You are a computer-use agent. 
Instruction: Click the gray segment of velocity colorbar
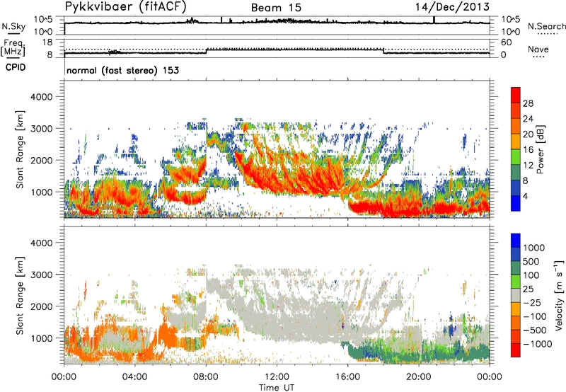(x=516, y=296)
